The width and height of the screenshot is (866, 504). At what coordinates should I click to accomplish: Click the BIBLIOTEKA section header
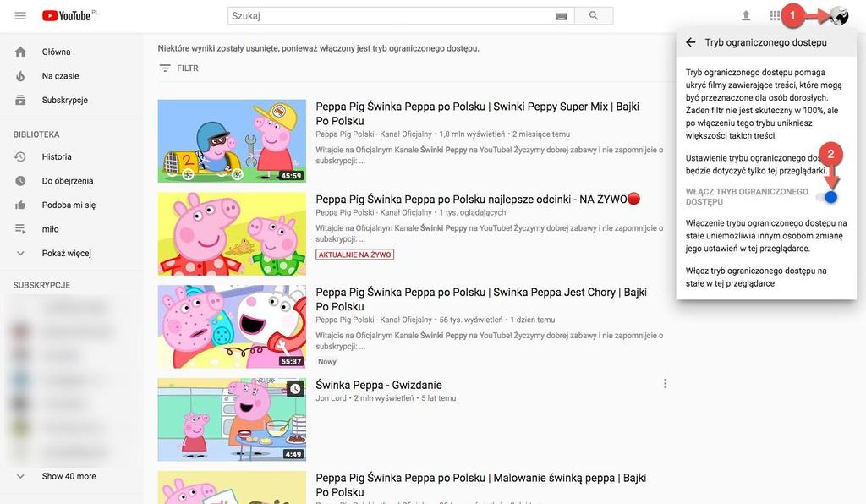click(36, 134)
